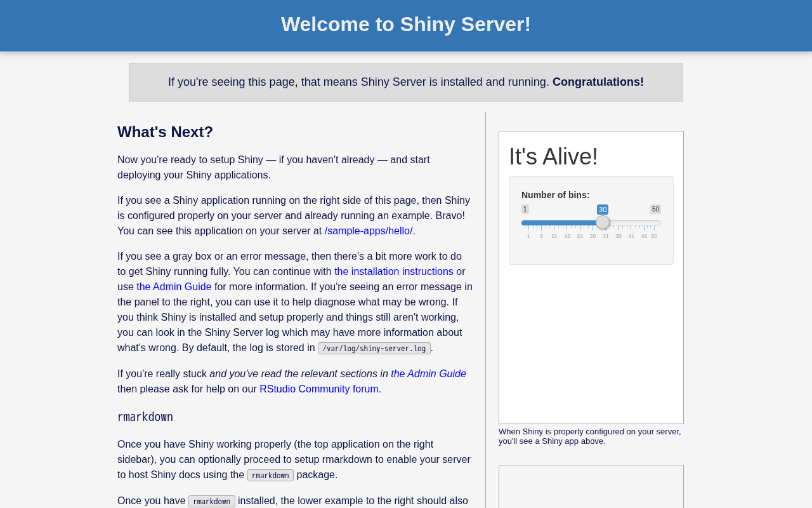Image resolution: width=812 pixels, height=508 pixels.
Task: Click the /var/log/shiny-server.log code path
Action: [x=374, y=349]
